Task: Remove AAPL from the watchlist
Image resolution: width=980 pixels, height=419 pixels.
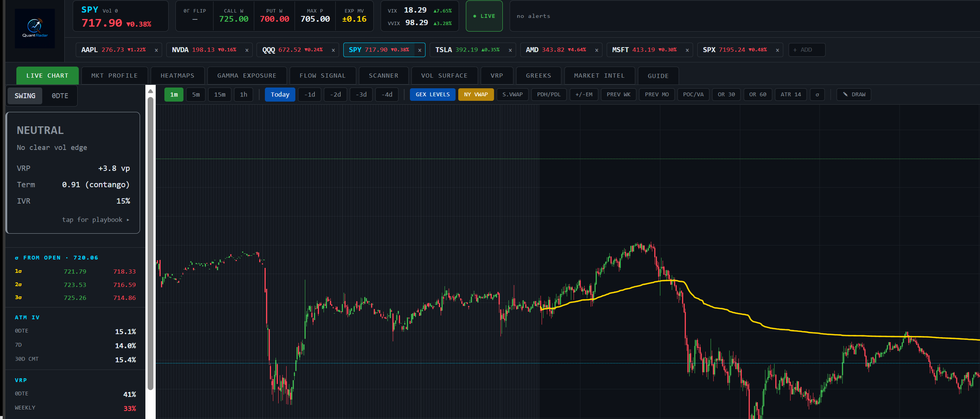Action: click(x=156, y=50)
